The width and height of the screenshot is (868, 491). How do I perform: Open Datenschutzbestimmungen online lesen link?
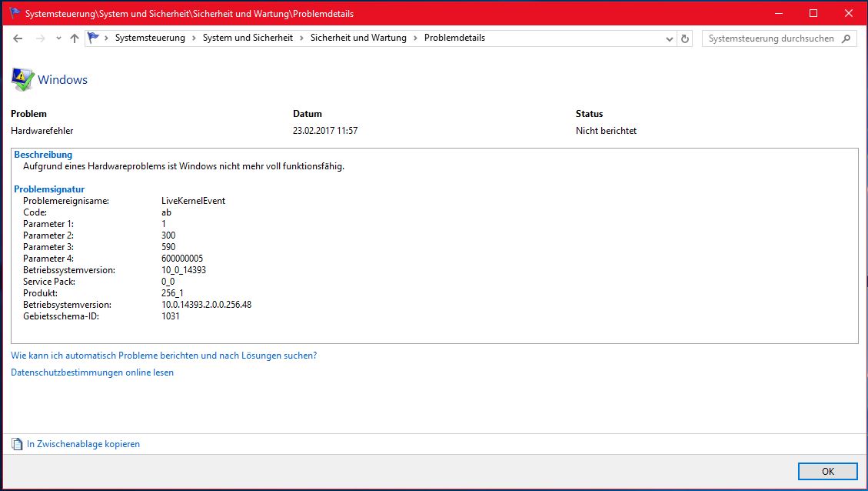[92, 372]
